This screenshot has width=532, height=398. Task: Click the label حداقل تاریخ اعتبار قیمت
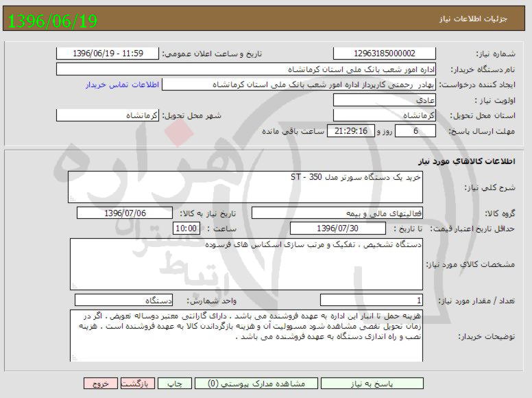coord(472,229)
